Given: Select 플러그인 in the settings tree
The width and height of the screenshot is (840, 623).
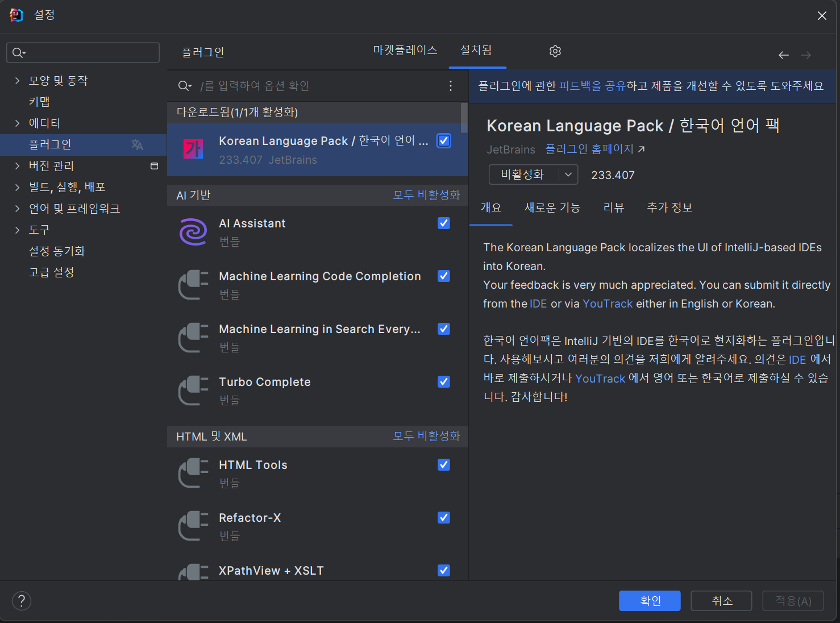Looking at the screenshot, I should pos(83,144).
